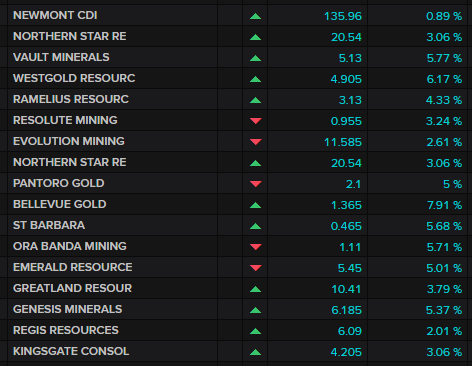Select REGIS RESOURCES stock name
This screenshot has height=366, width=472.
[66, 330]
